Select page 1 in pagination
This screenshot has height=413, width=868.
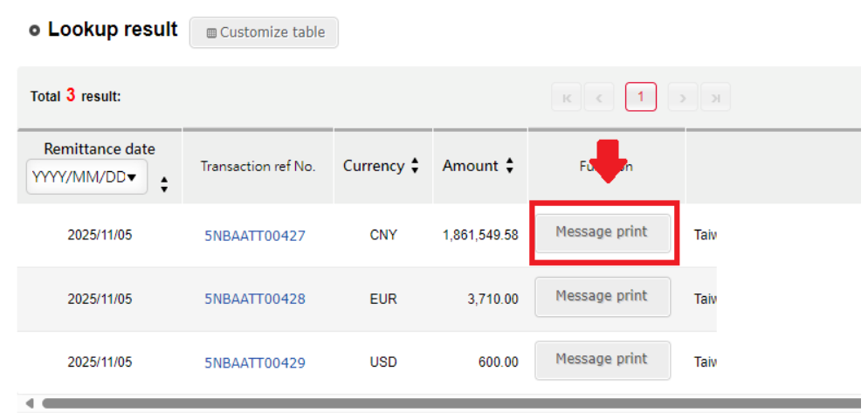640,97
